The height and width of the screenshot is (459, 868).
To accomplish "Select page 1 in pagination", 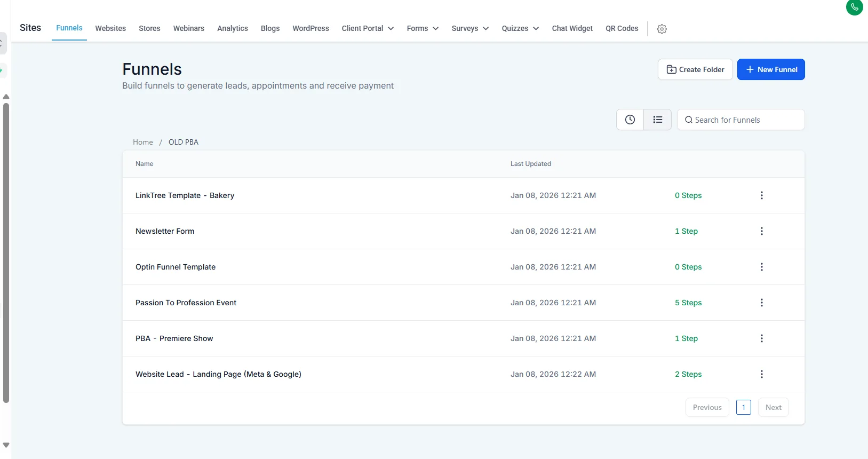I will point(744,407).
